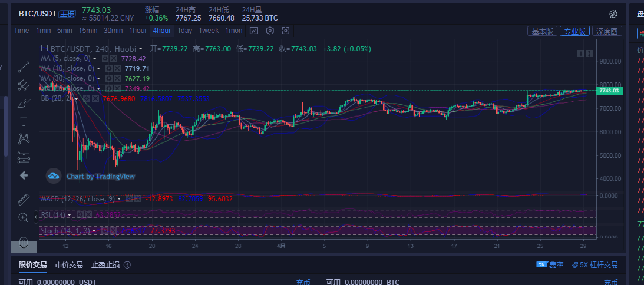
Task: Expand MACD (12, 26, close, 9) dropdown
Action: click(x=119, y=199)
